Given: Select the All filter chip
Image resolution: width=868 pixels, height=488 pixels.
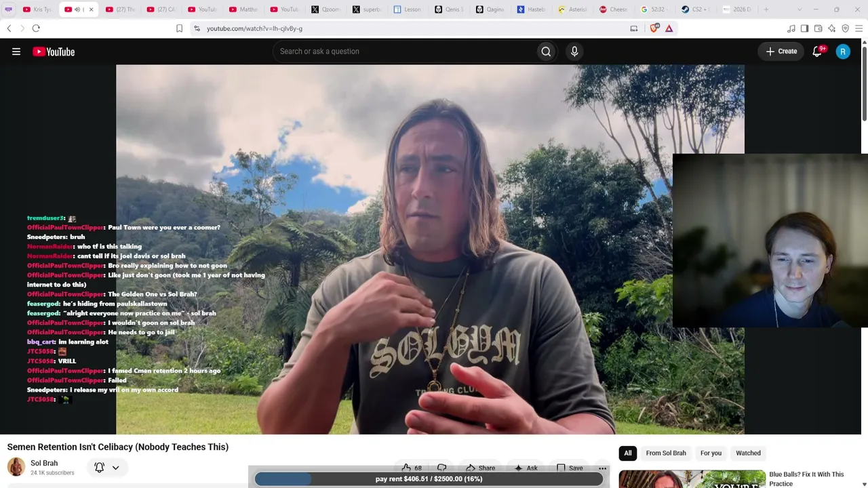Looking at the screenshot, I should click(x=628, y=453).
